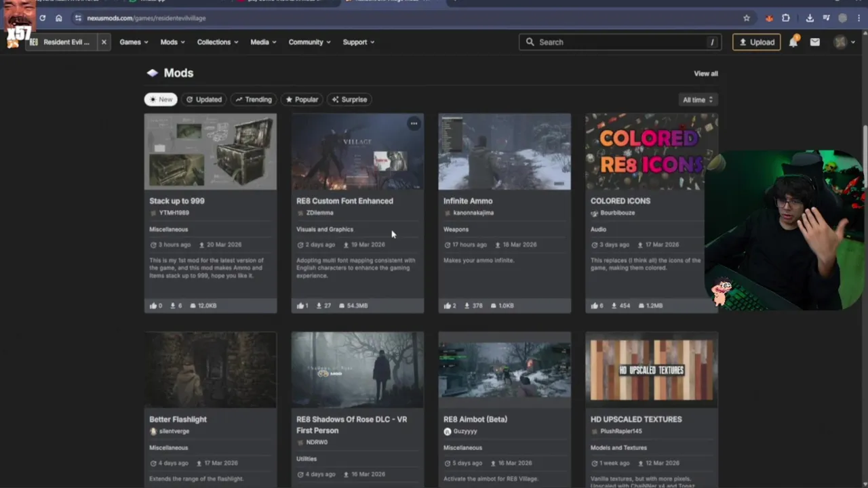Go to browser home page icon
Viewport: 868px width, 488px height.
point(59,18)
